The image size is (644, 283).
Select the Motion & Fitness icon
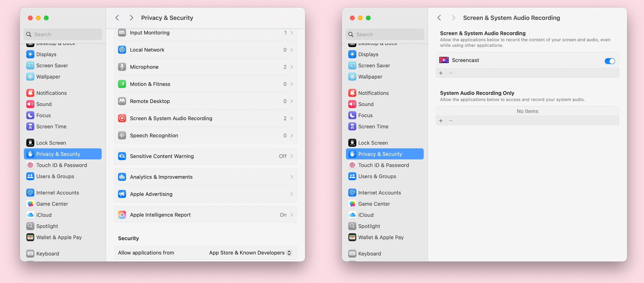coord(122,84)
